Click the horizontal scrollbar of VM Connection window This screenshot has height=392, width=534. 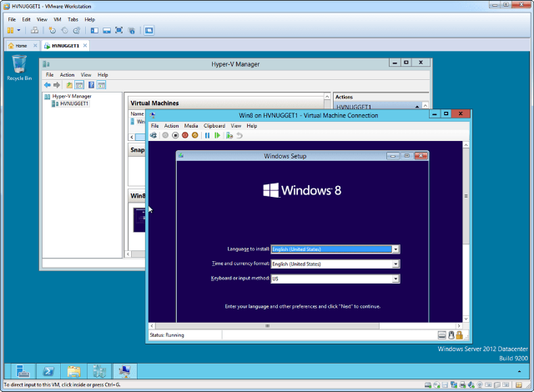(x=288, y=325)
